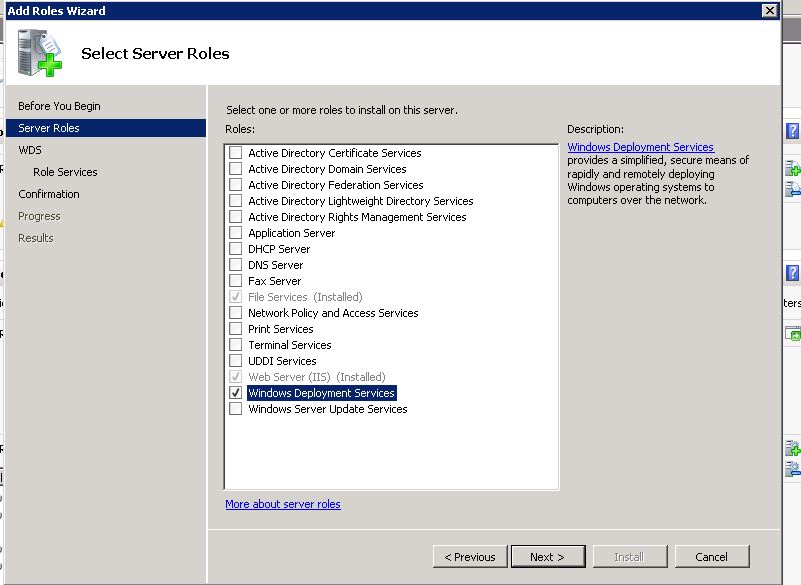Jump to the Role Services step
This screenshot has width=801, height=585.
click(x=65, y=172)
